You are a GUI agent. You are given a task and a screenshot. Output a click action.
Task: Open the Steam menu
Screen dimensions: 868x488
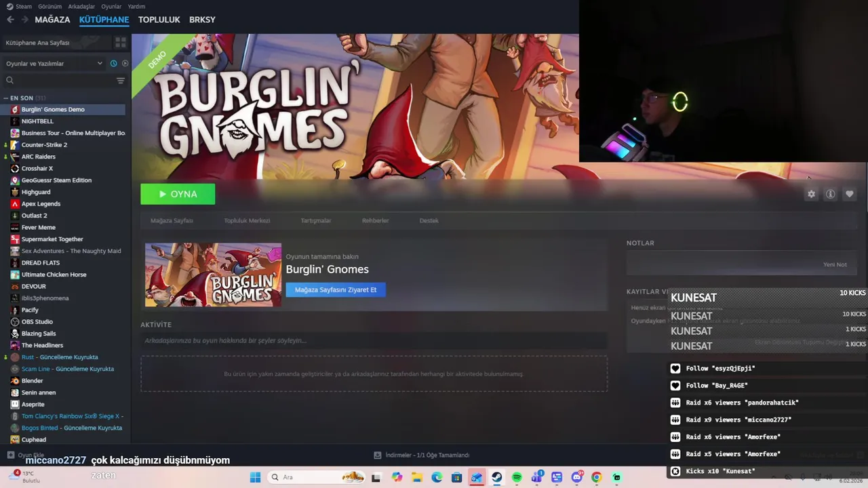[x=19, y=6]
